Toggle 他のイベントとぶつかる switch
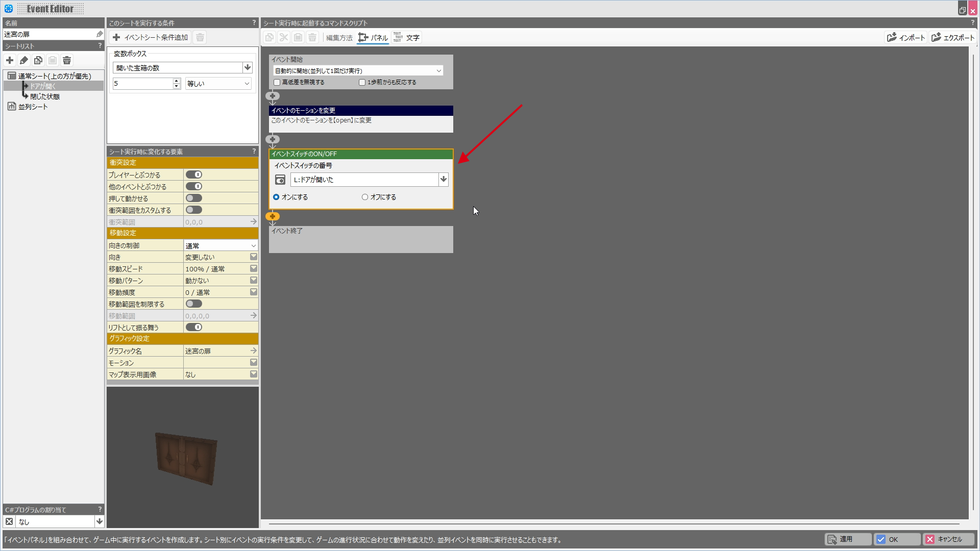This screenshot has width=980, height=551. click(194, 186)
